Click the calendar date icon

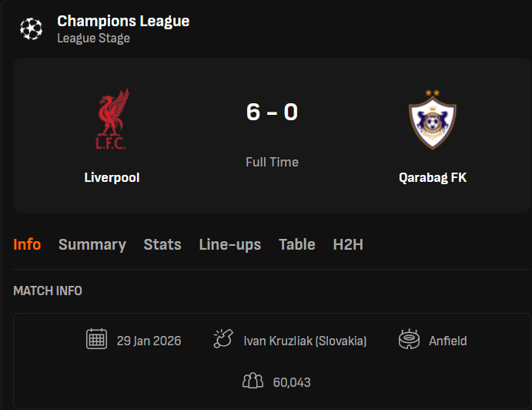click(96, 339)
